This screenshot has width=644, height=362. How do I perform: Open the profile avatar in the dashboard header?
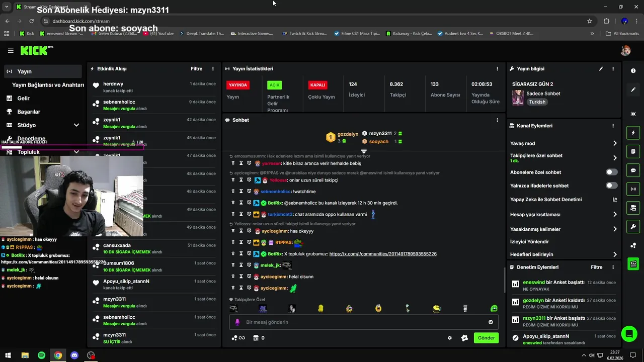625,51
